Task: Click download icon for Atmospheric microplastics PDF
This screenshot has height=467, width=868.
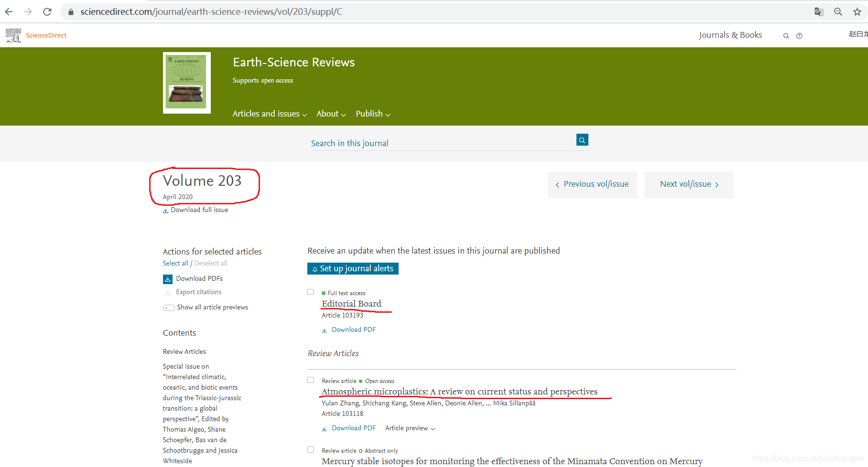Action: (324, 429)
